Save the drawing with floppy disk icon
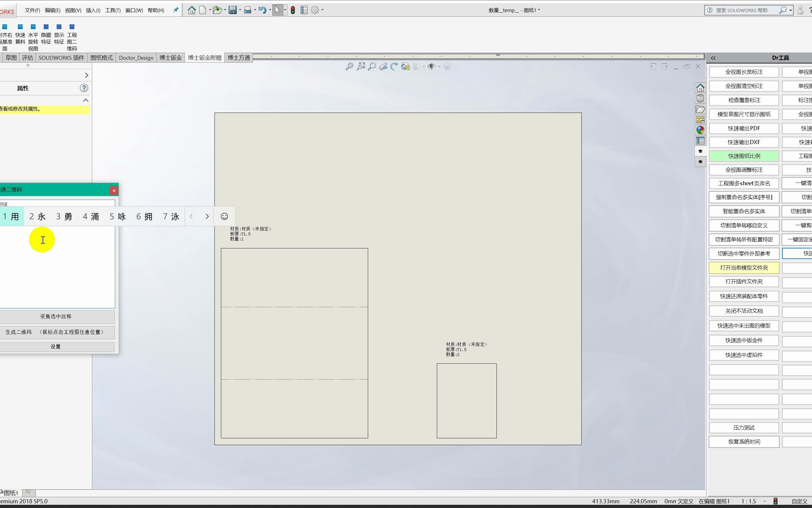812x508 pixels. (233, 10)
